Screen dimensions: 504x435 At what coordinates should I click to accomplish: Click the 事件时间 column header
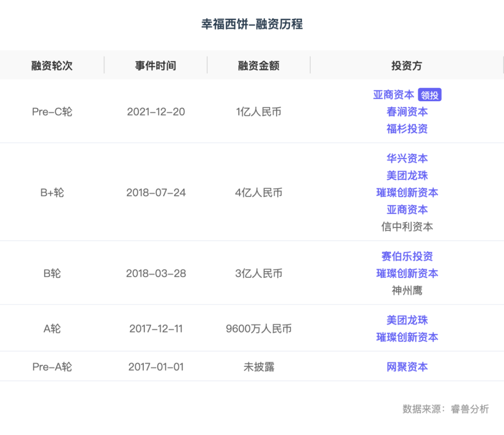tap(155, 65)
